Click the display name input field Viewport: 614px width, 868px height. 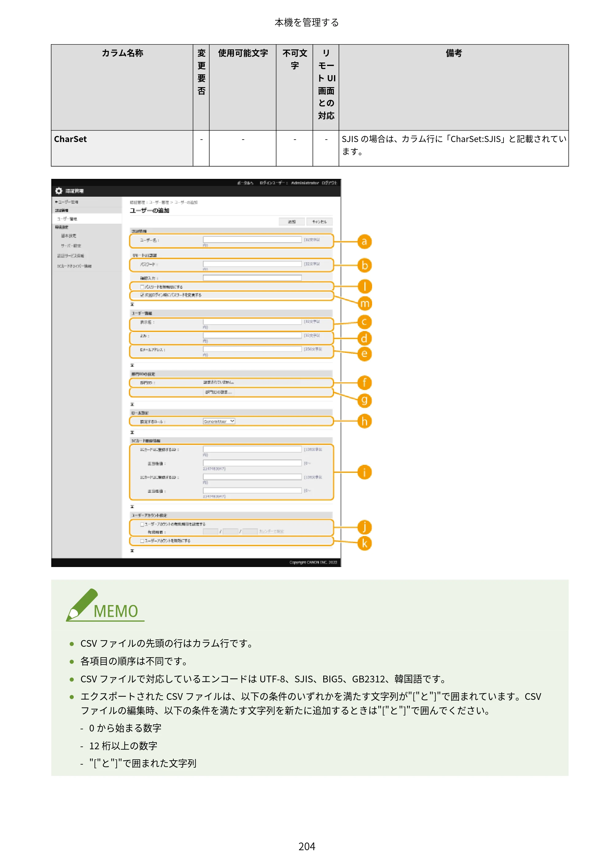click(252, 322)
